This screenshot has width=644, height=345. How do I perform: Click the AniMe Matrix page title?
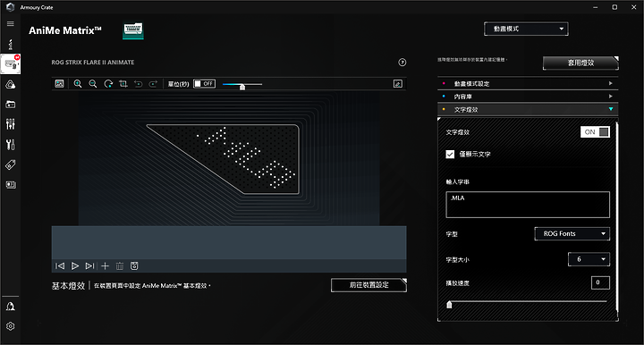click(65, 30)
